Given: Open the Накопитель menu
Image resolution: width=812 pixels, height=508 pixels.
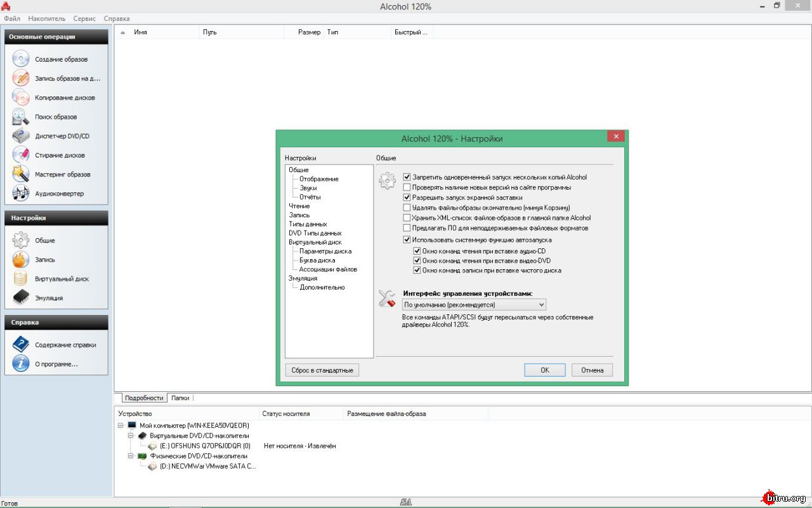Looking at the screenshot, I should pos(47,18).
